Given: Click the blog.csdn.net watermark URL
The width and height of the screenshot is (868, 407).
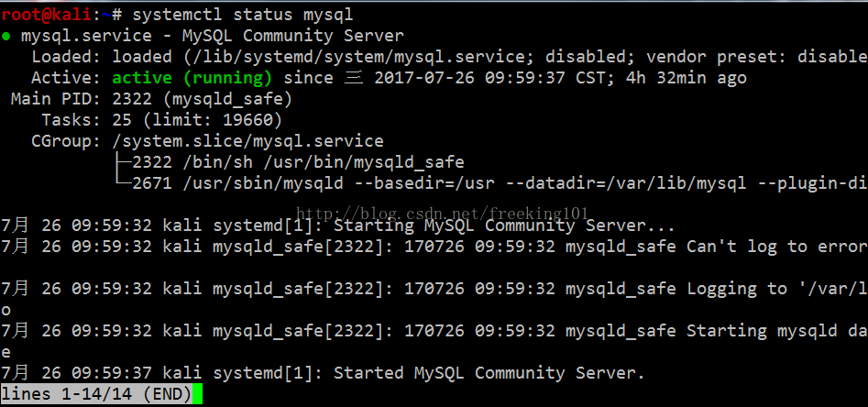Looking at the screenshot, I should coord(443,212).
